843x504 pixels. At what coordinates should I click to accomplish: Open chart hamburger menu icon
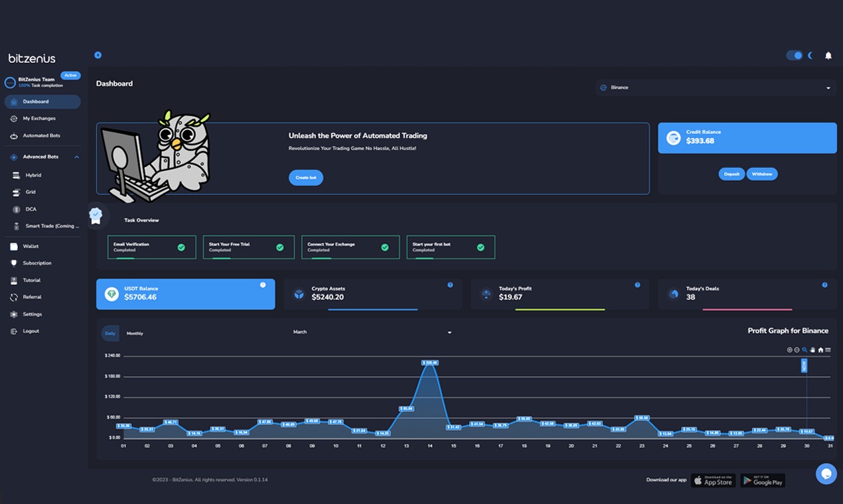[x=828, y=349]
